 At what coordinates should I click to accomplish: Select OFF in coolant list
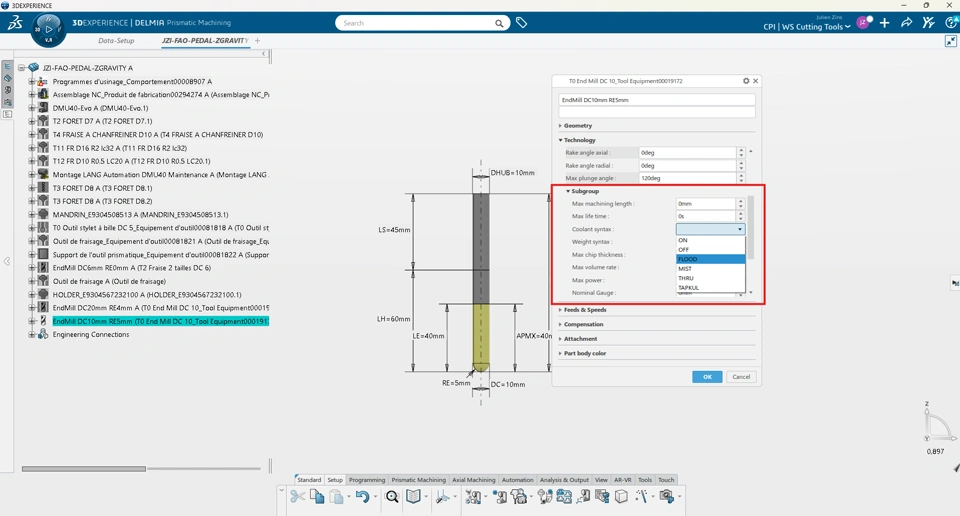tap(710, 250)
